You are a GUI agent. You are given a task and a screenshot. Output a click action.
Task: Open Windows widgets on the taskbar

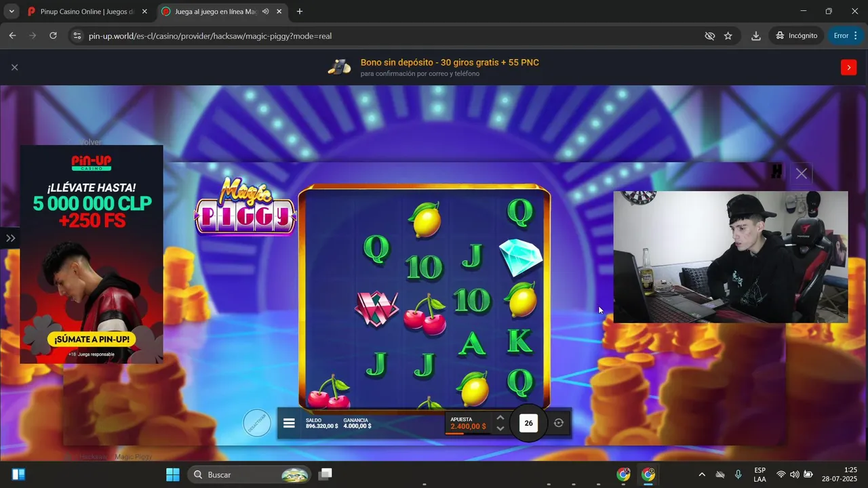point(18,474)
